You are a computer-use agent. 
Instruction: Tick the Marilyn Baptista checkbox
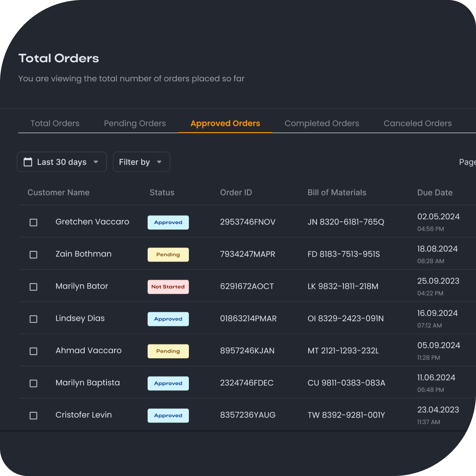(34, 383)
